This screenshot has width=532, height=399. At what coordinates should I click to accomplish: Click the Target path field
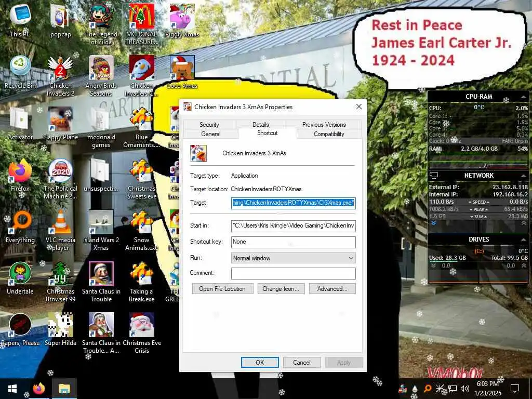pos(293,203)
